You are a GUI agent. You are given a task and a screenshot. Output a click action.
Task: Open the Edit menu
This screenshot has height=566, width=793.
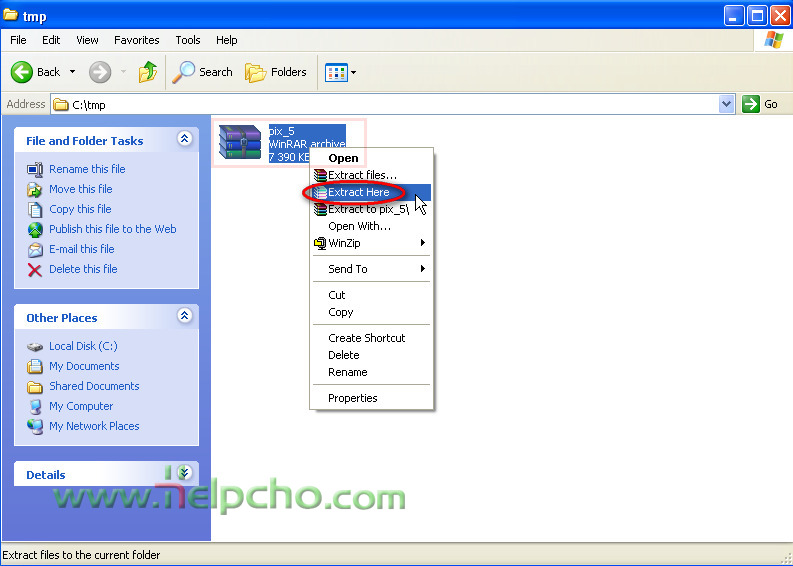51,40
